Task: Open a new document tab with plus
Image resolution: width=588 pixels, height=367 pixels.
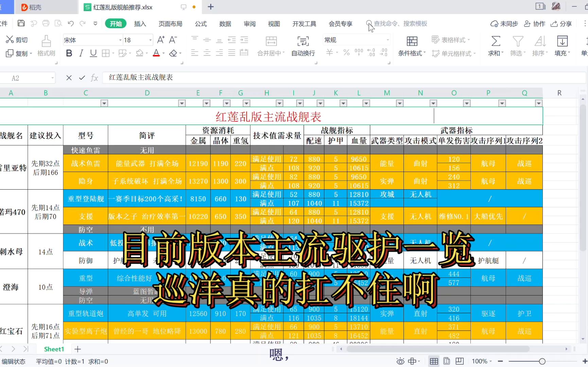Action: [x=211, y=7]
